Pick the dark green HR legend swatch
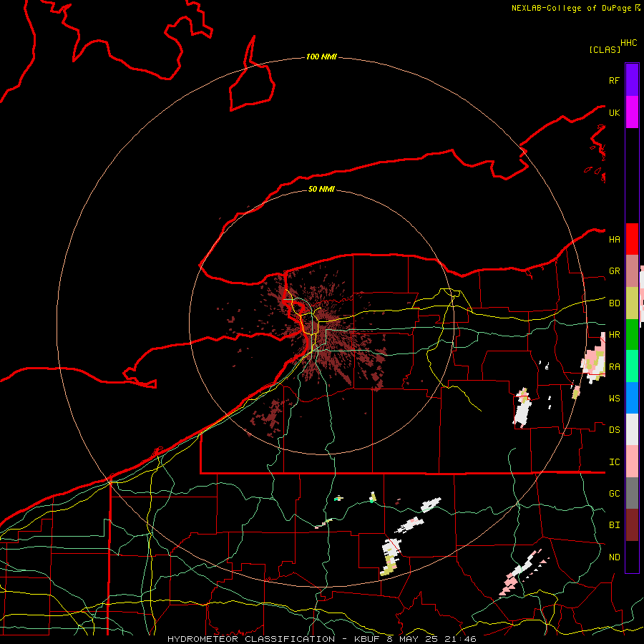This screenshot has height=644, width=644. (632, 335)
